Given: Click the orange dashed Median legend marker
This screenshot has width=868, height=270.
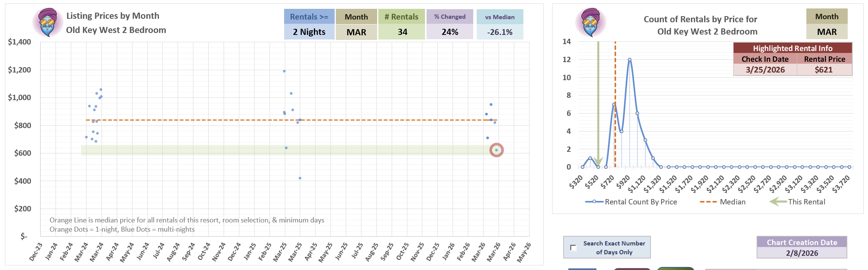Looking at the screenshot, I should click(x=708, y=202).
